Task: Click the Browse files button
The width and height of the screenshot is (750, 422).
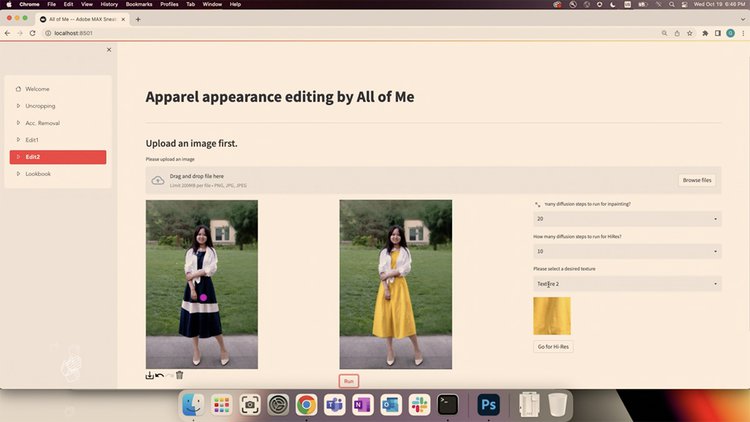Action: [x=697, y=180]
